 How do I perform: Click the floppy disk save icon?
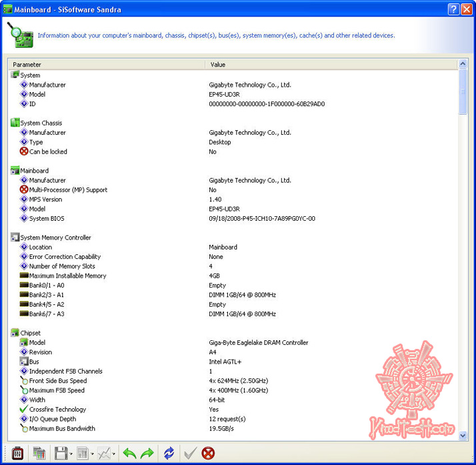61,453
